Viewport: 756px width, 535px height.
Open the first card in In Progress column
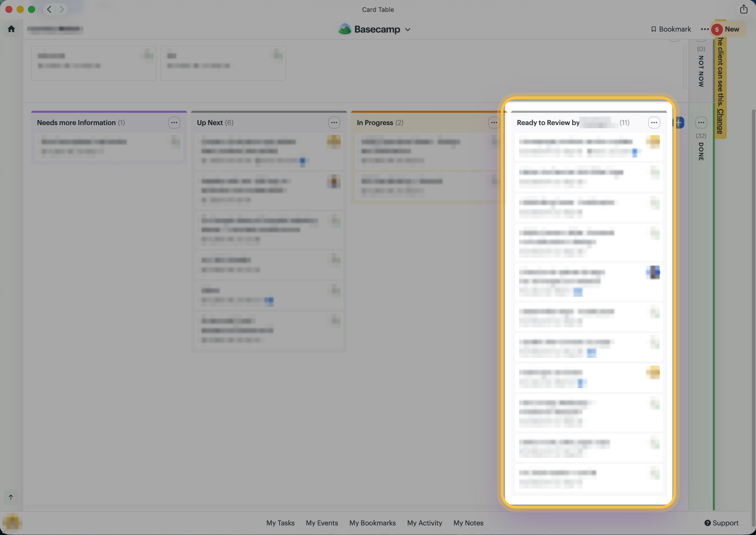(428, 151)
